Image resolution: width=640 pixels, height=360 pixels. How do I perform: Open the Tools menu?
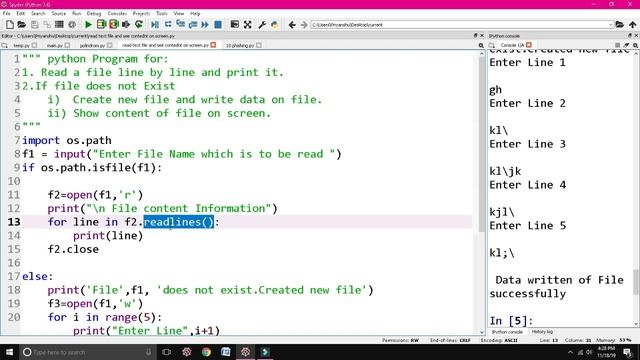point(162,13)
